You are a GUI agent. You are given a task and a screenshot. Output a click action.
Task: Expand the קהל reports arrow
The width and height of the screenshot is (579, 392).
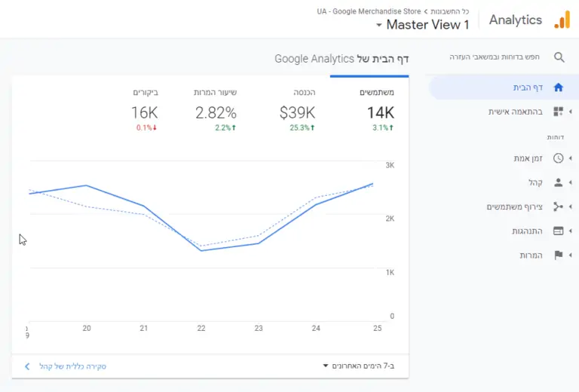point(571,182)
